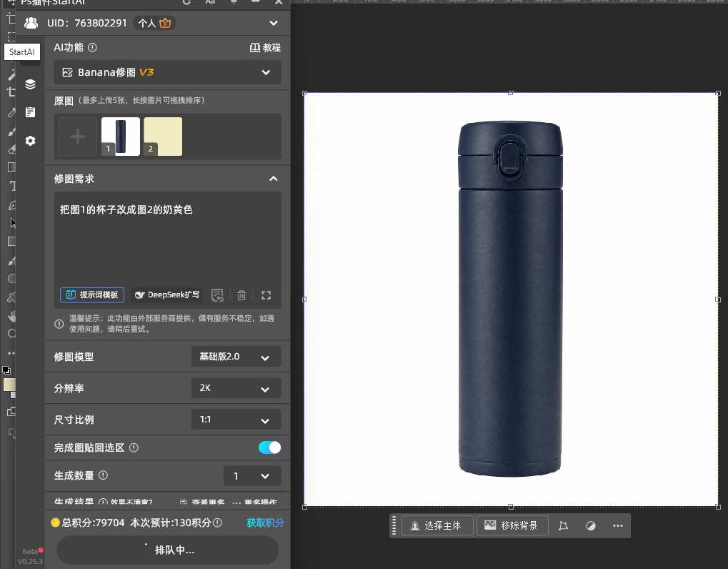Image resolution: width=728 pixels, height=569 pixels.
Task: Open the 提示词模板 prompt templates
Action: [92, 295]
